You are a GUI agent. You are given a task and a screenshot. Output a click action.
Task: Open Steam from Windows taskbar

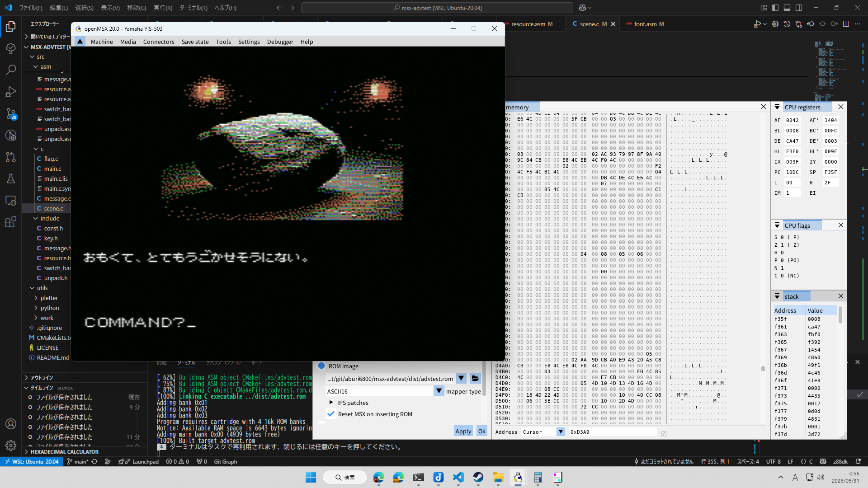(x=478, y=477)
